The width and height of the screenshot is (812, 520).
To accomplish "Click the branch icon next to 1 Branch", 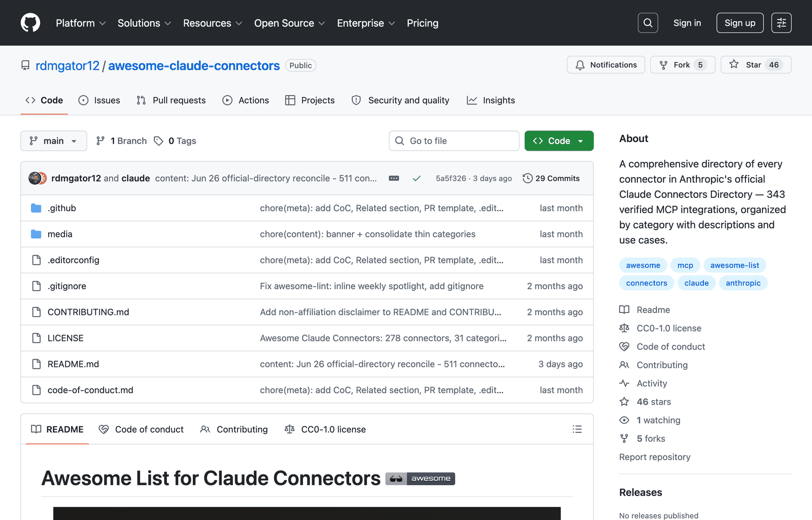I will click(x=100, y=141).
